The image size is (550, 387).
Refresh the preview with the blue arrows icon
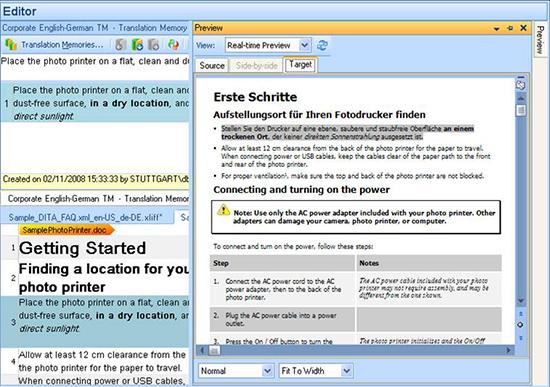(x=322, y=45)
